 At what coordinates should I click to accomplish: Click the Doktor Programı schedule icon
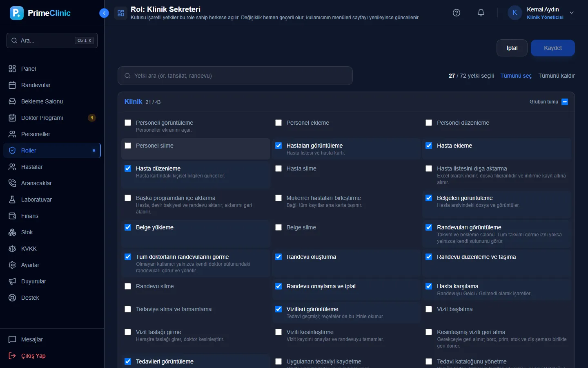coord(12,118)
